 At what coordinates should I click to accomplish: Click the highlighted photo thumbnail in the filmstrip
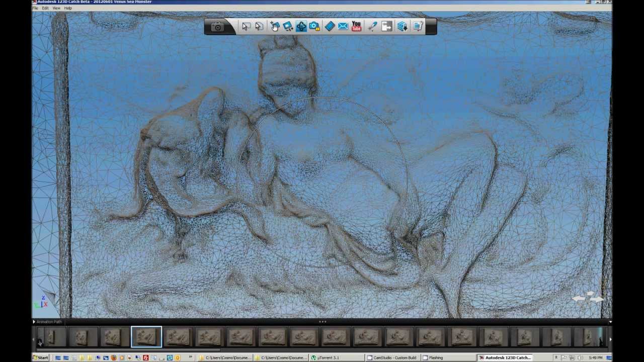(146, 337)
